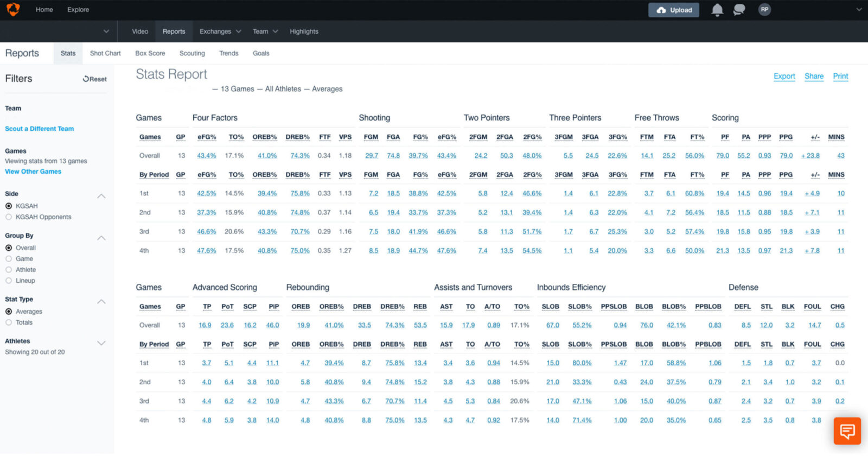The width and height of the screenshot is (868, 456).
Task: Click the orange live chat widget
Action: pyautogui.click(x=847, y=431)
